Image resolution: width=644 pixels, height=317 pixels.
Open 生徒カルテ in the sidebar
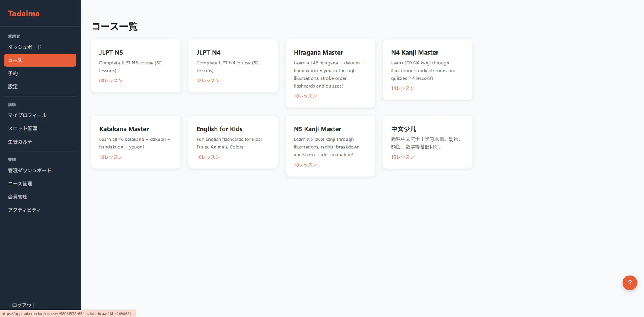[x=40, y=142]
